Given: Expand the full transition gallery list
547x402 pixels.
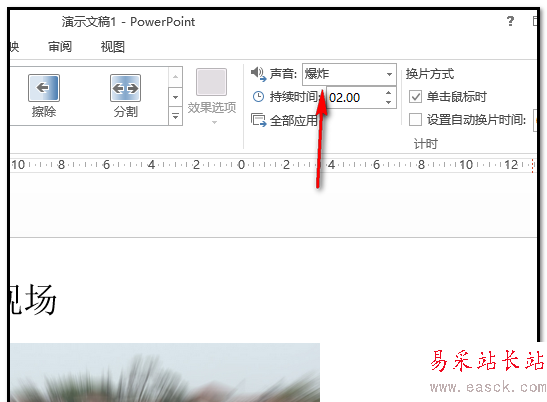Looking at the screenshot, I should tap(175, 116).
